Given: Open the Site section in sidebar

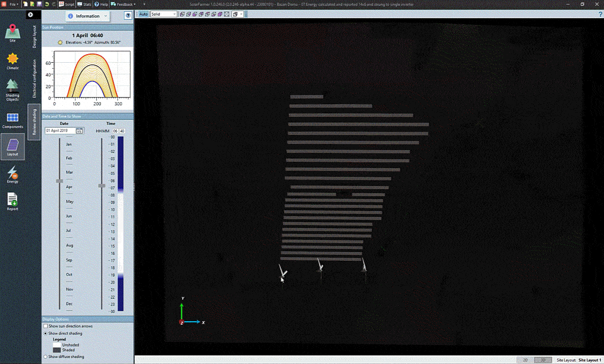Looking at the screenshot, I should coord(13,33).
